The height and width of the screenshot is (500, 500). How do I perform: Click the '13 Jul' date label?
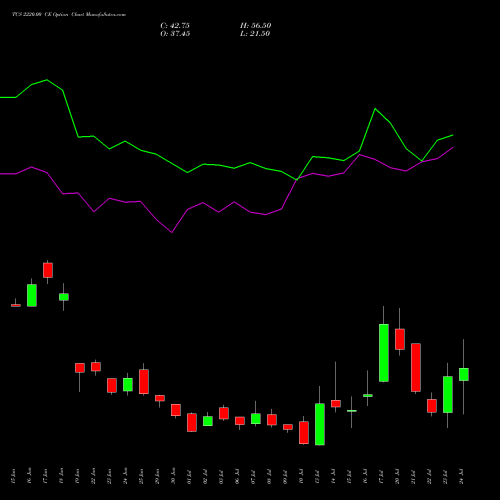(x=317, y=477)
